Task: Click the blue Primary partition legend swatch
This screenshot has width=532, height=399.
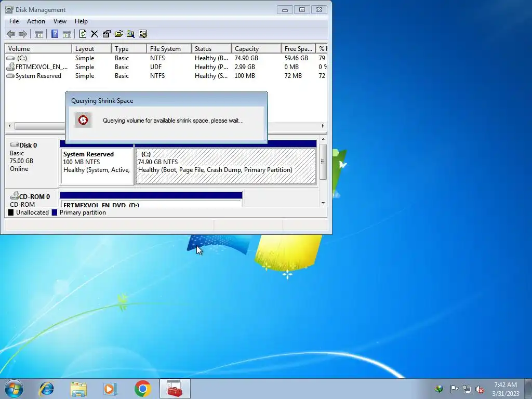Action: 54,212
